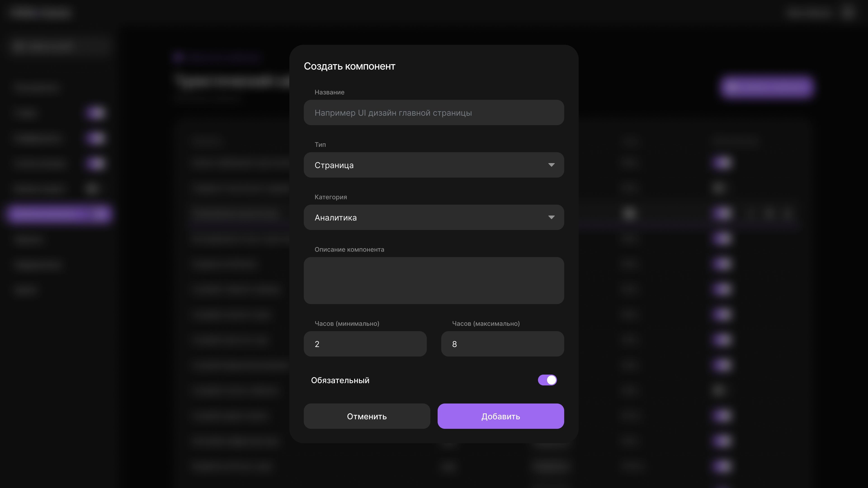Click the Часов (минимально) label
This screenshot has height=488, width=868.
click(x=347, y=324)
